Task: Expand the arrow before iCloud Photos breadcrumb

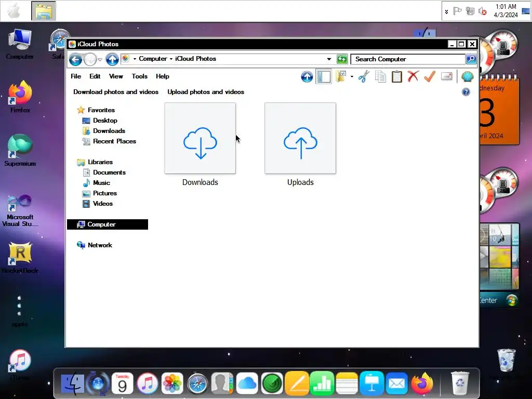Action: [x=171, y=59]
